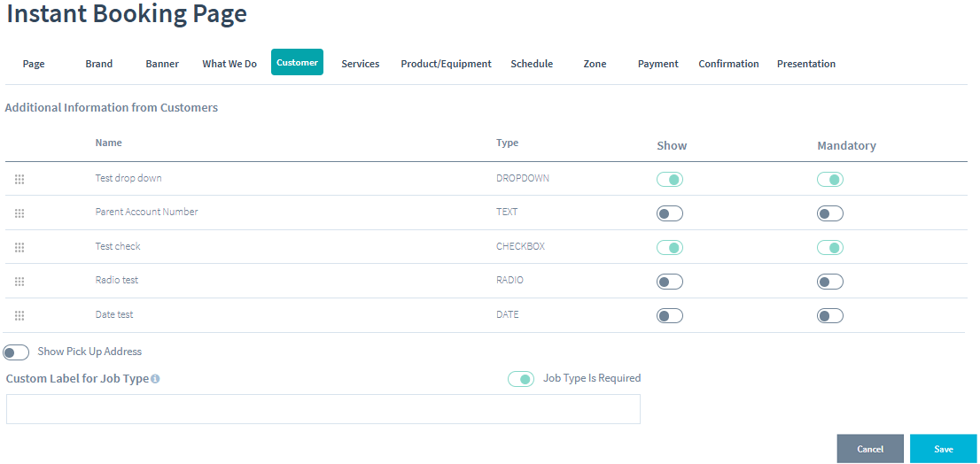The height and width of the screenshot is (464, 980).
Task: Click the Custom Label for Job Type field
Action: (323, 409)
